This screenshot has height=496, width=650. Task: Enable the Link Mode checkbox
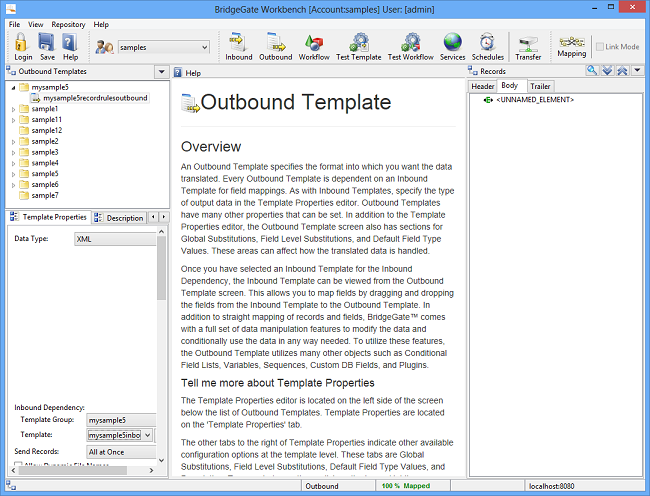(600, 47)
